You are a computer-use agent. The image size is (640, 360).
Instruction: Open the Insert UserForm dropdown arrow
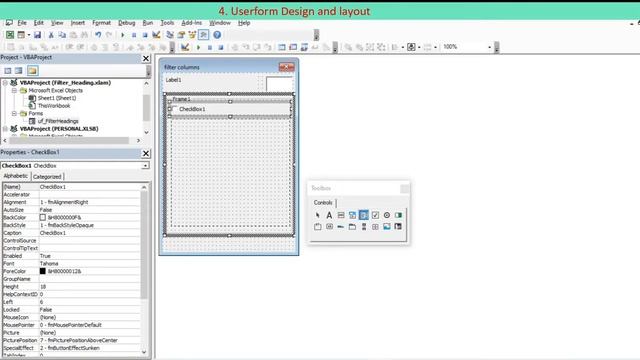28,35
